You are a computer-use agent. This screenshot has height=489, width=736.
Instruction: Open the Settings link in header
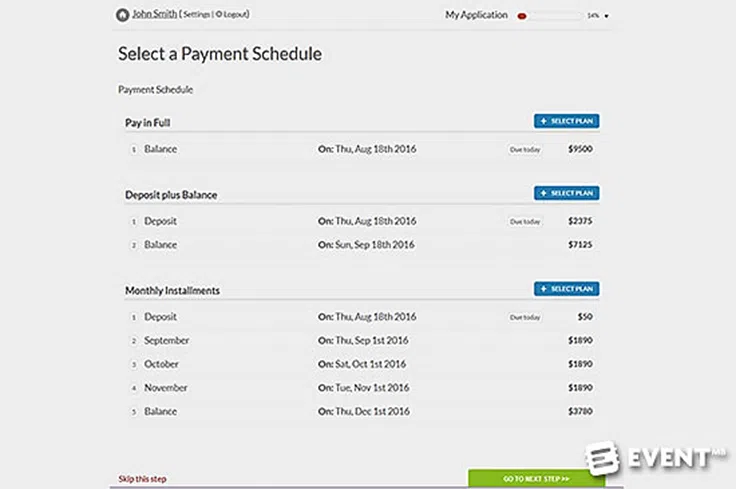click(x=196, y=15)
